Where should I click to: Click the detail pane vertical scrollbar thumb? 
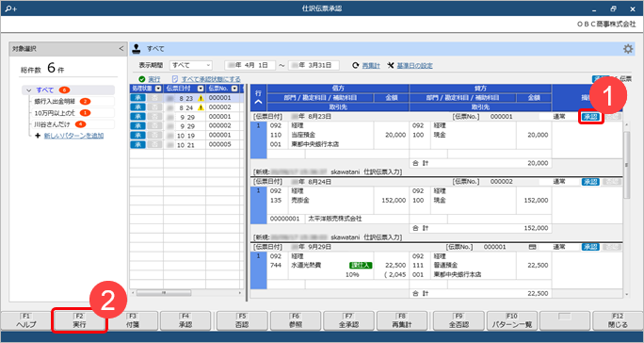627,165
